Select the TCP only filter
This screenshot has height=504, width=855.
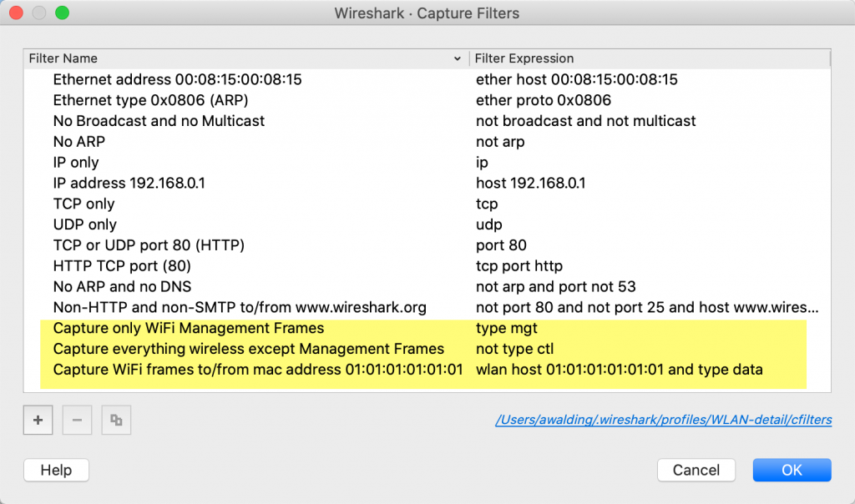83,204
